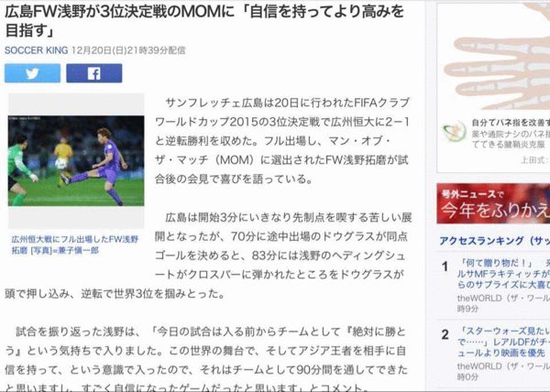Image resolution: width=550 pixels, height=392 pixels.
Task: Open the article headline about 広島FW浅野
Action: click(204, 21)
